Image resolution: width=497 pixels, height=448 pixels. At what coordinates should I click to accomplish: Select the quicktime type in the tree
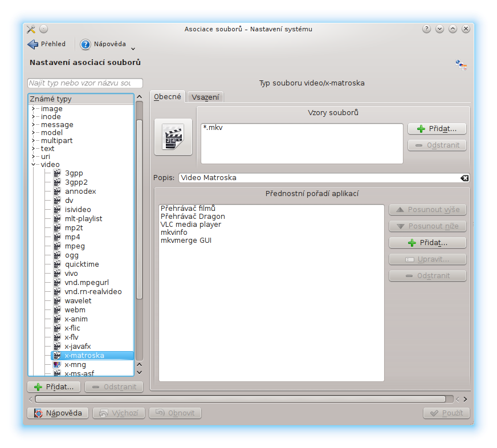pyautogui.click(x=82, y=264)
